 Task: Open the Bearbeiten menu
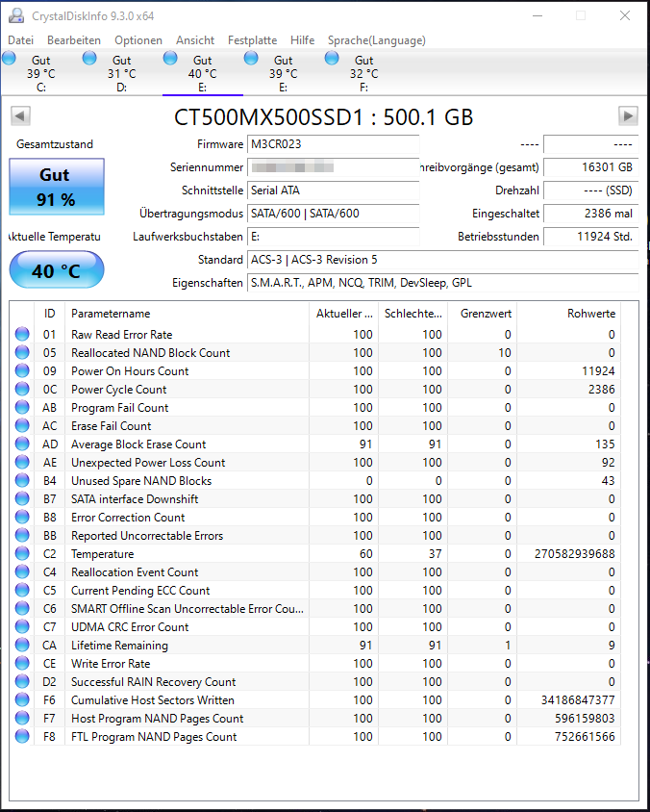point(74,39)
